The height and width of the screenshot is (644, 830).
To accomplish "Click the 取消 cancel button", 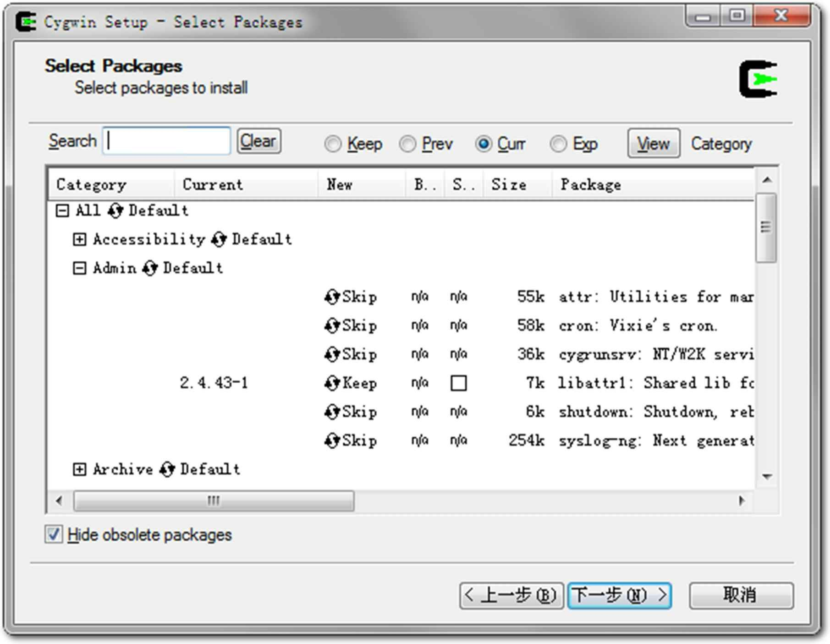I will click(x=741, y=596).
